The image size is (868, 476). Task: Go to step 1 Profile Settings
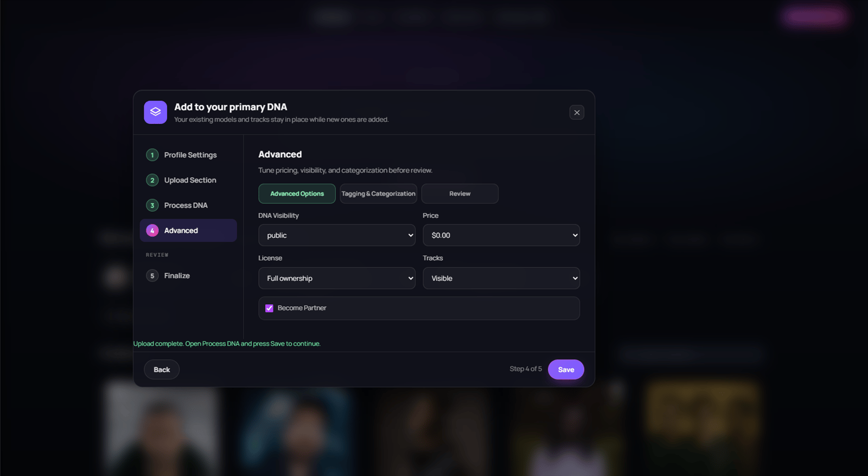point(188,155)
